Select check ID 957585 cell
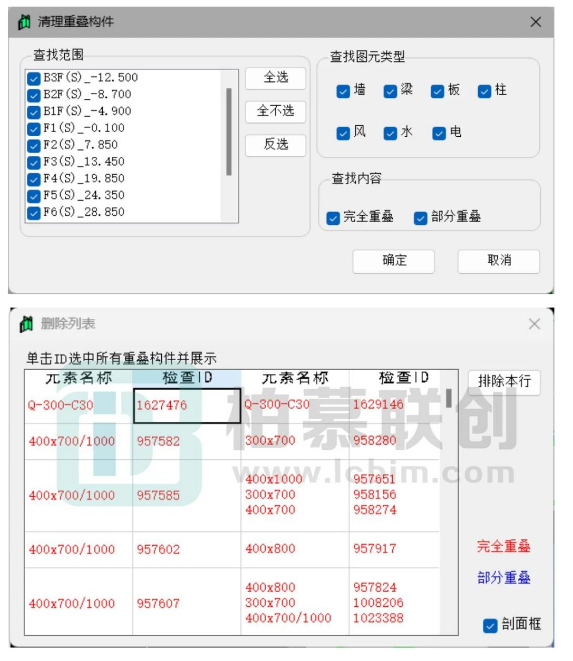Screen dimensions: 573x661 187,495
